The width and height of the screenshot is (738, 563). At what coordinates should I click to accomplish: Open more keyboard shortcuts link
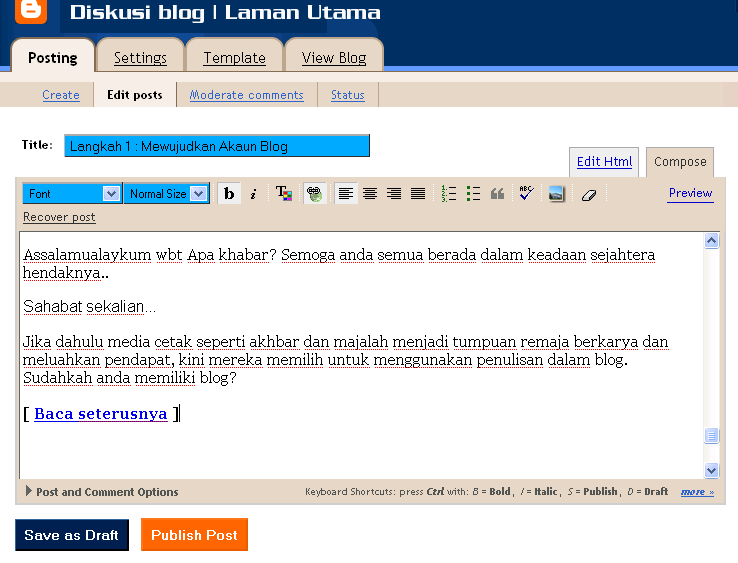click(x=697, y=492)
